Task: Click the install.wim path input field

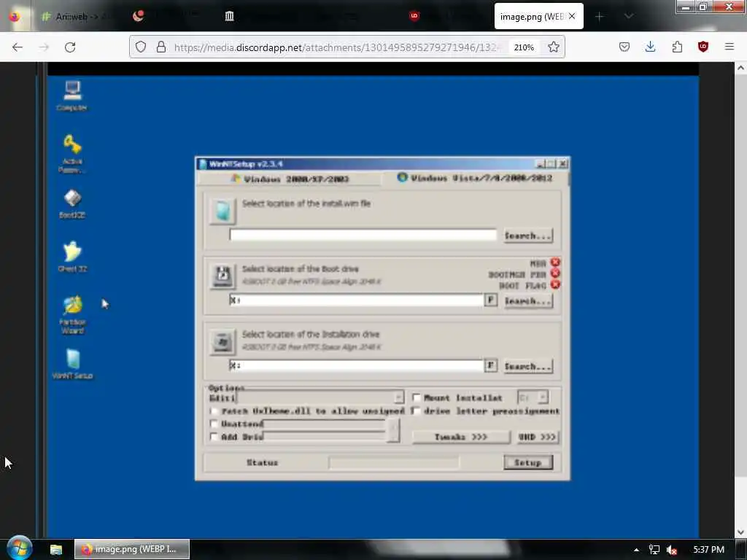Action: 363,235
